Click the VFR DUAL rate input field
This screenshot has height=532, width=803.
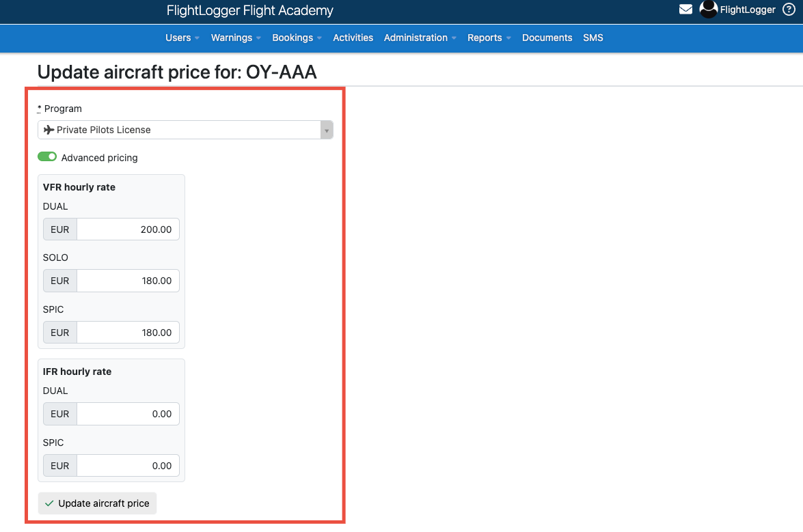pyautogui.click(x=127, y=229)
